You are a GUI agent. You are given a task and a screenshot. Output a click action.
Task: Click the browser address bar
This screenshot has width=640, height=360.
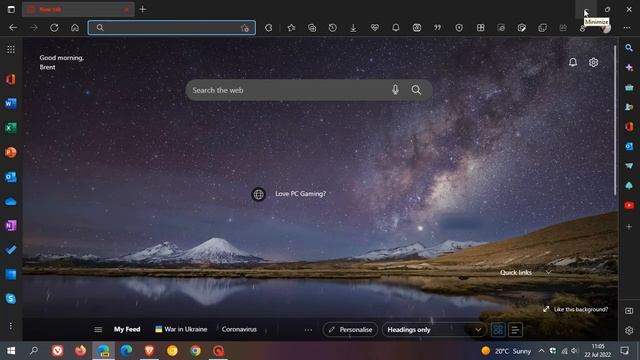[172, 28]
